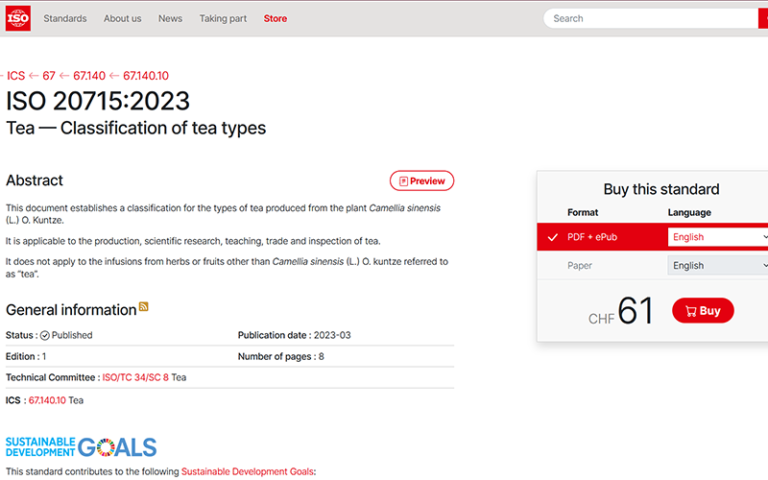Image resolution: width=768 pixels, height=480 pixels.
Task: Click the ISO logo home icon
Action: tap(18, 19)
